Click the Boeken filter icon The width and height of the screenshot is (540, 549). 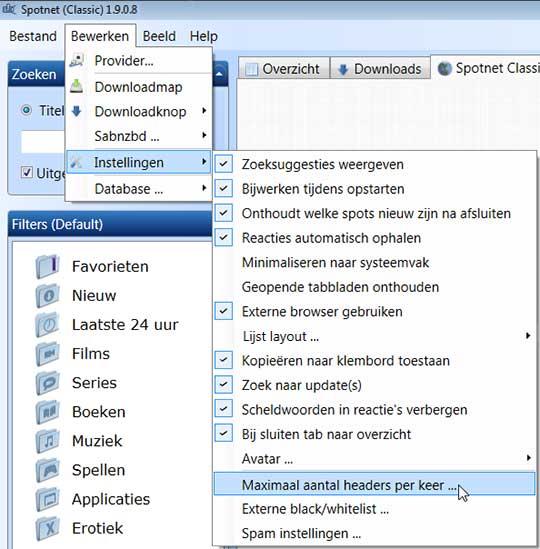(48, 412)
